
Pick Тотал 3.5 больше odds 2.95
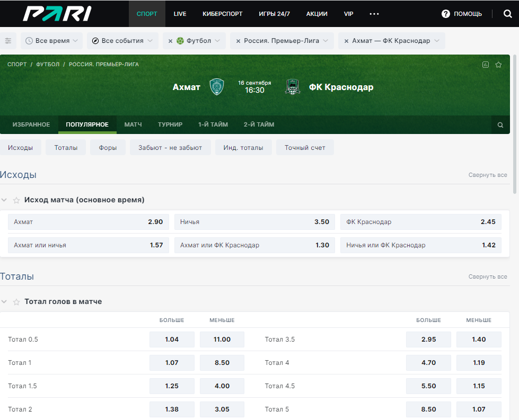[429, 339]
